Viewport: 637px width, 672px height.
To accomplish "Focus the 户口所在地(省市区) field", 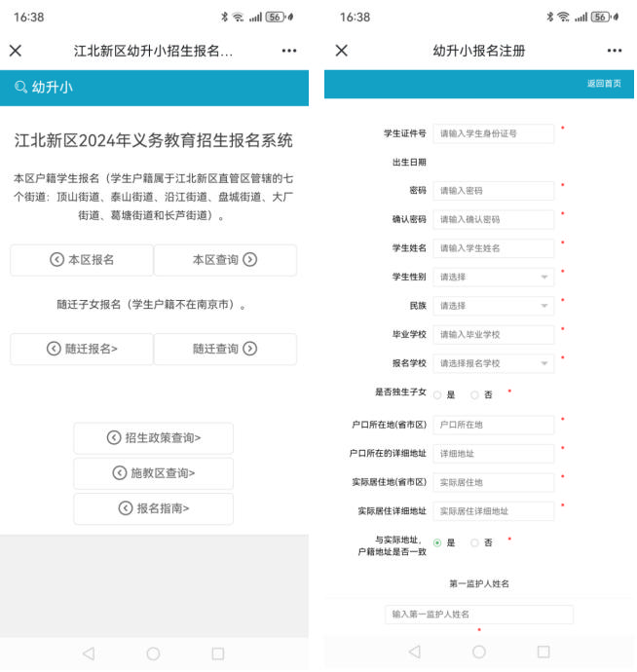I will point(494,425).
